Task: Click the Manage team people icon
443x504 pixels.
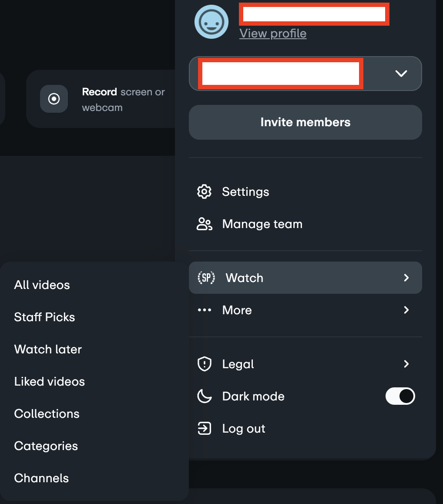Action: (x=204, y=224)
